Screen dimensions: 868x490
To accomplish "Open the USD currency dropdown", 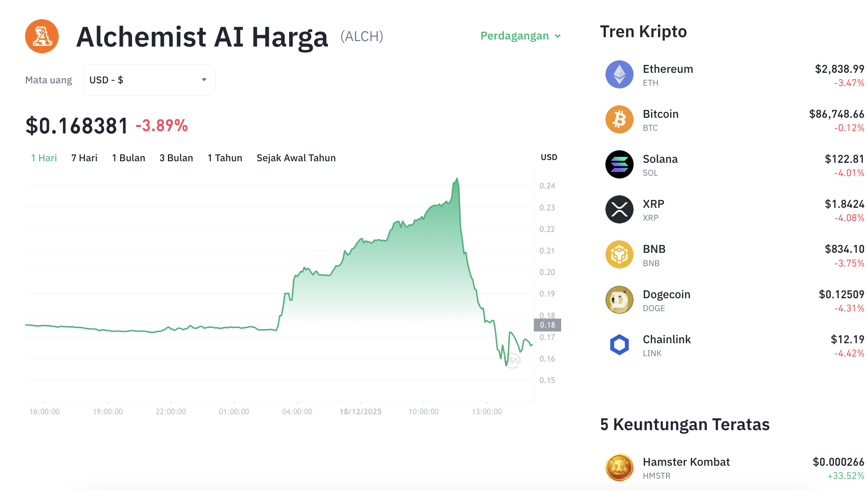I will [149, 79].
